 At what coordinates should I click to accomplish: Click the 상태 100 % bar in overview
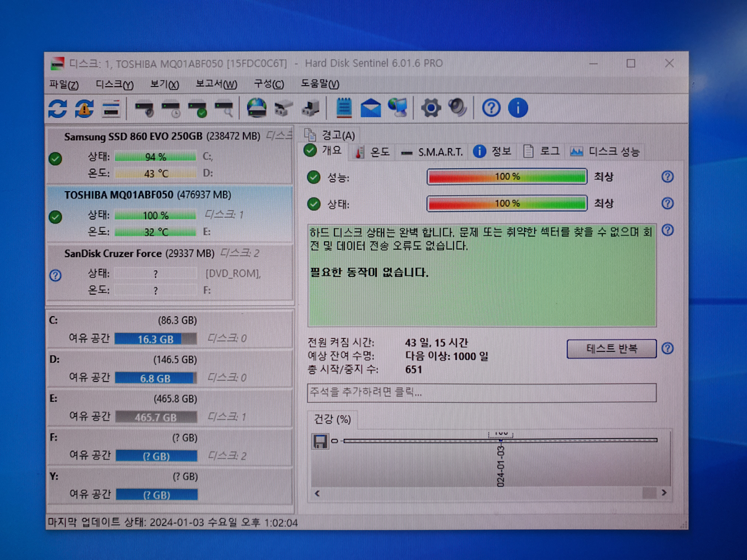tap(507, 204)
